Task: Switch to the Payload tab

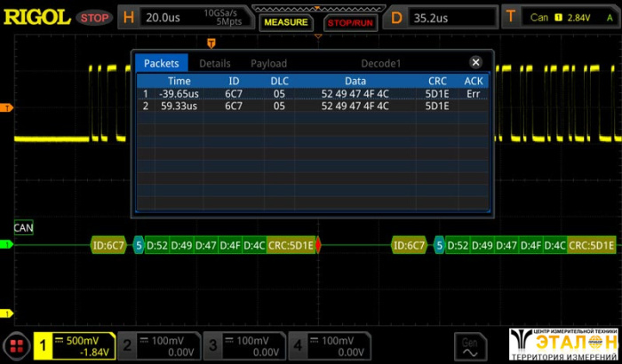Action: click(268, 64)
